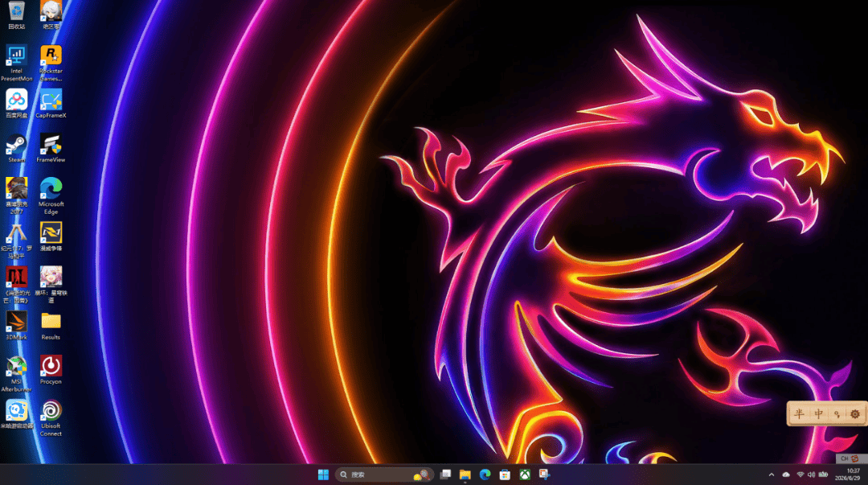Select the CapFrameX desktop icon
Viewport: 868px width, 485px height.
[51, 105]
